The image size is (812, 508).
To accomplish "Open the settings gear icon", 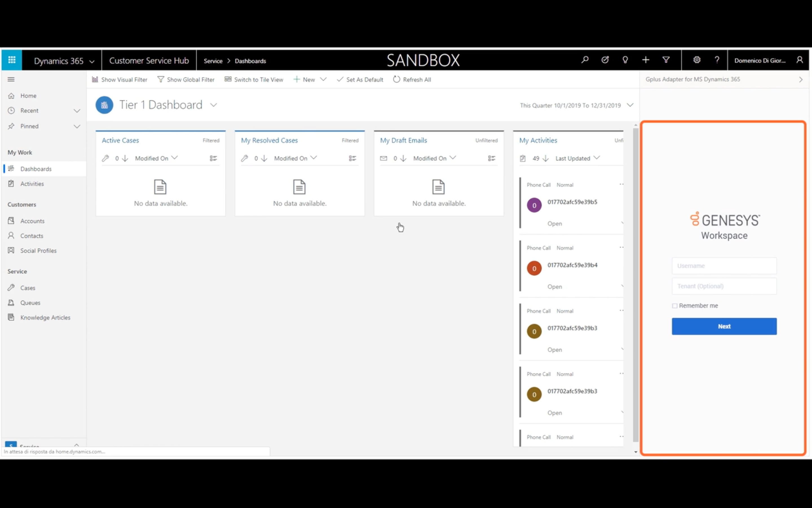I will (697, 60).
